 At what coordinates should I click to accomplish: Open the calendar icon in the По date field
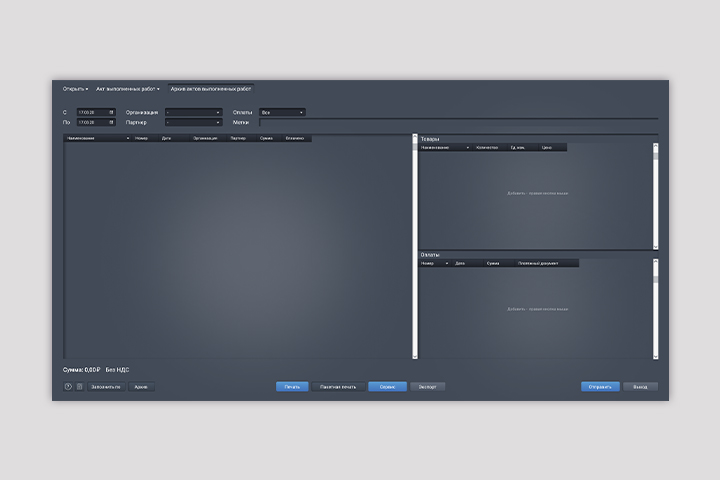(111, 123)
